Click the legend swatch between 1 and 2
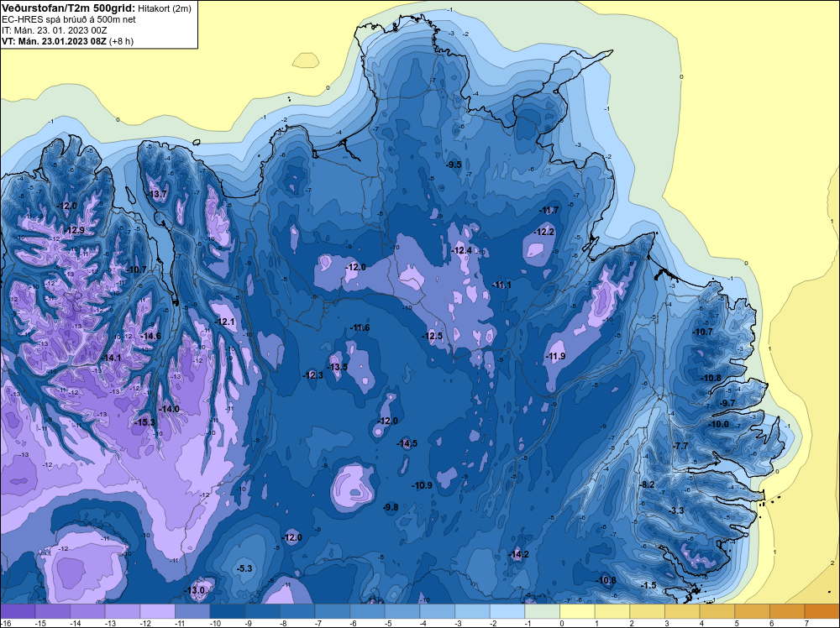 pyautogui.click(x=613, y=611)
